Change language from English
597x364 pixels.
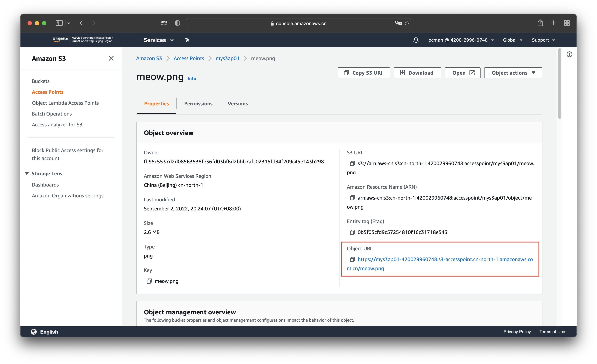49,332
